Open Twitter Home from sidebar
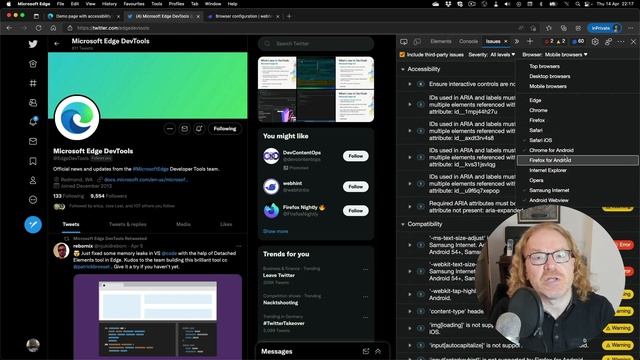 click(x=33, y=64)
